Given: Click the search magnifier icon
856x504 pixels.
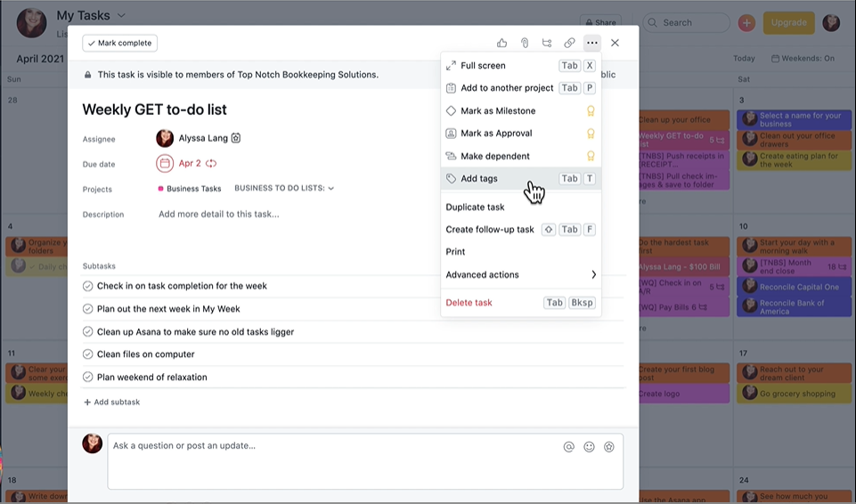Looking at the screenshot, I should 652,22.
